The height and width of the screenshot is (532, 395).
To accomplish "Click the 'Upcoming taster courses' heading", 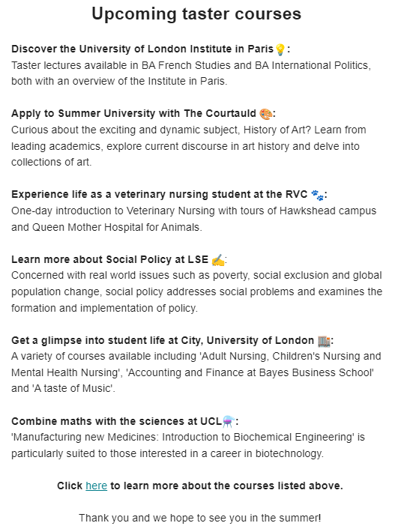I will pos(196,14).
